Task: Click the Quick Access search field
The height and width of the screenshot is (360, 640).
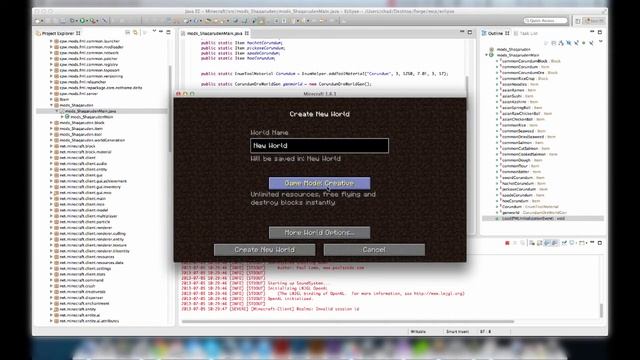Action: (545, 20)
